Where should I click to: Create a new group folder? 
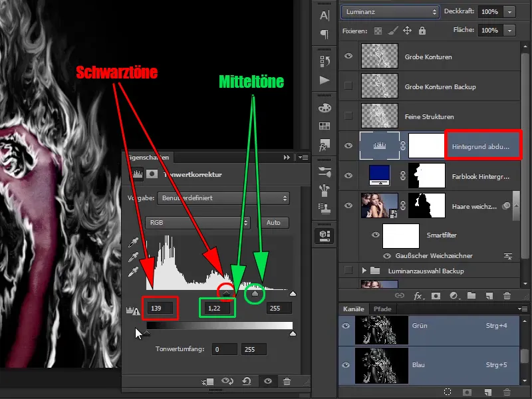coord(471,295)
